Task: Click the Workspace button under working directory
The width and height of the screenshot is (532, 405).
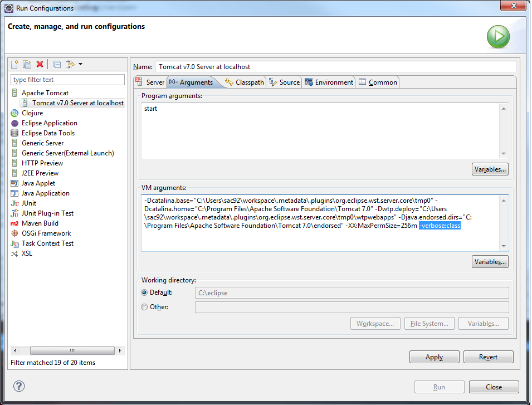Action: (375, 323)
